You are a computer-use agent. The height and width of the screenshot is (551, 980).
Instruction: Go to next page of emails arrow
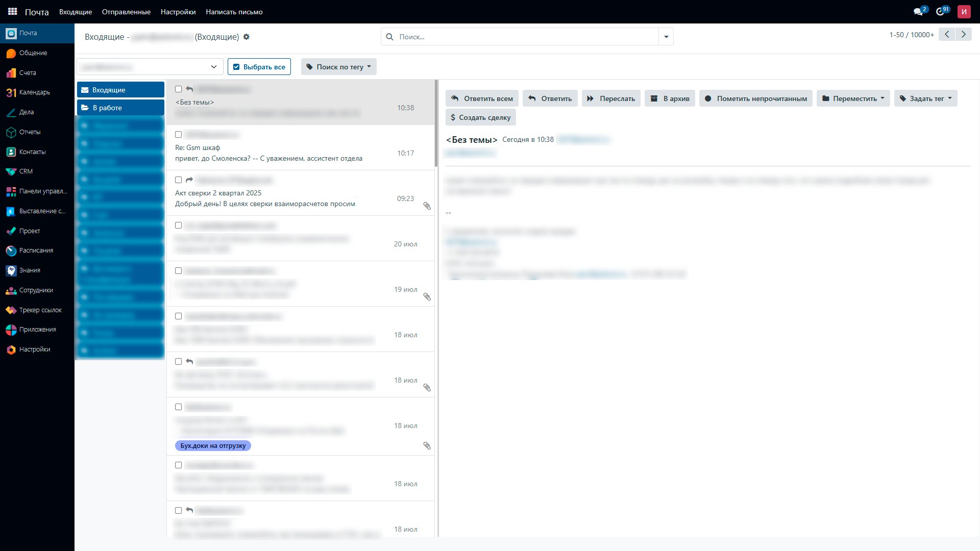pyautogui.click(x=963, y=34)
